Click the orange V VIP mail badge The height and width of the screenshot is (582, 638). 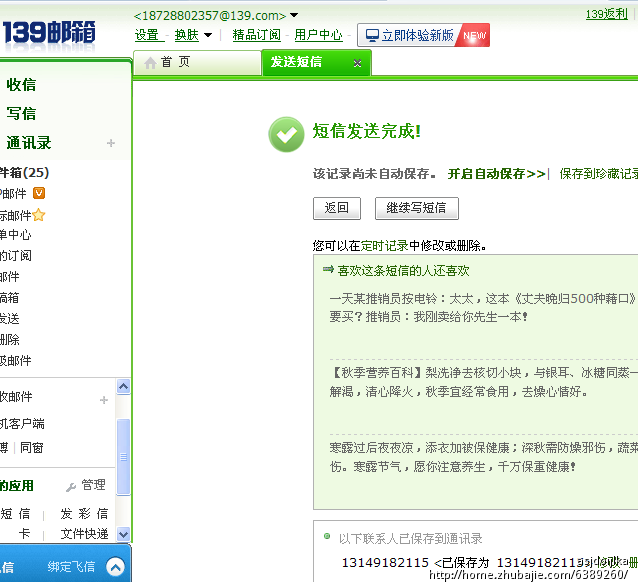coord(39,193)
